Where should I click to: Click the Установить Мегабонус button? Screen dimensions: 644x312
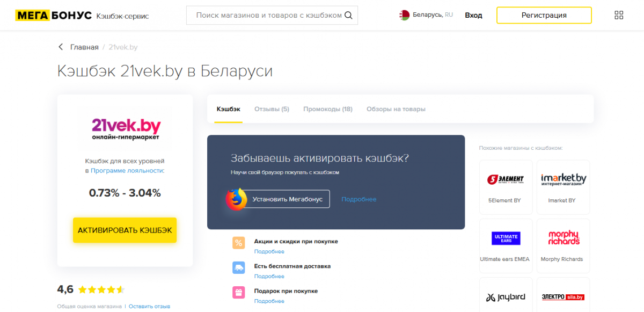point(287,199)
